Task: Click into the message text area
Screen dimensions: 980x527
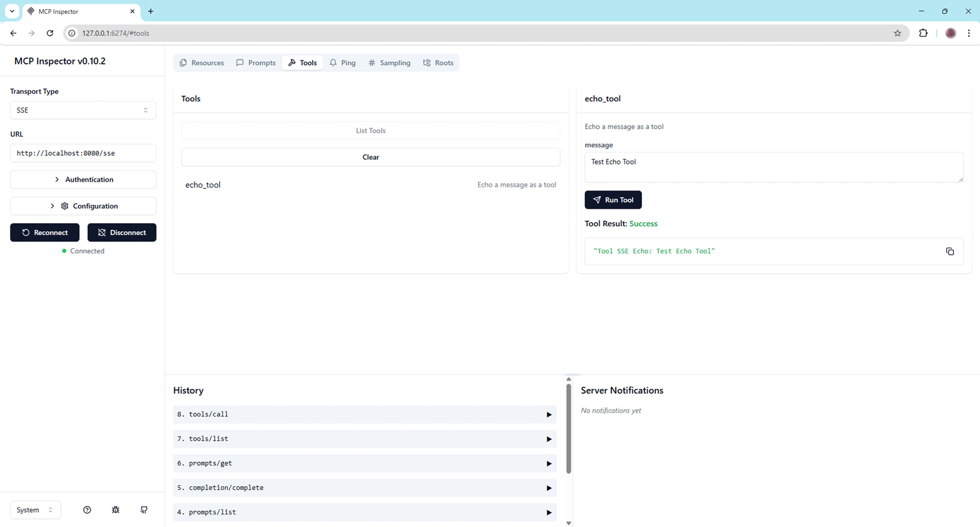Action: (x=774, y=167)
